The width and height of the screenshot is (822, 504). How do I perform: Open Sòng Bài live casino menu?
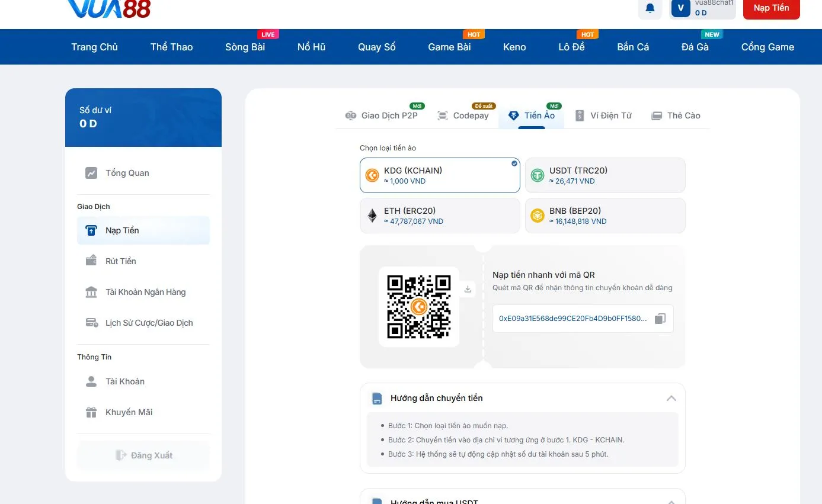tap(245, 47)
